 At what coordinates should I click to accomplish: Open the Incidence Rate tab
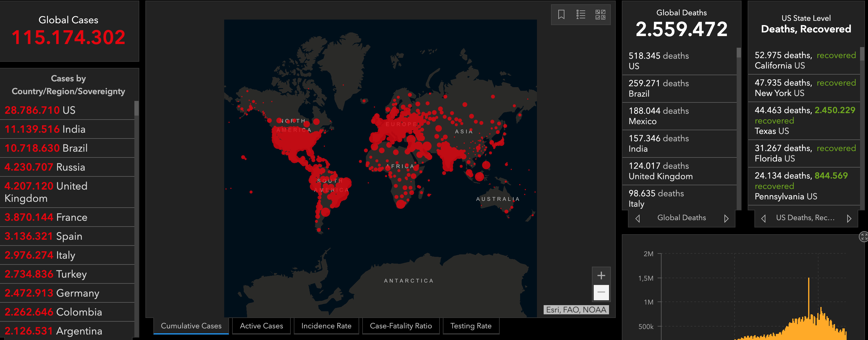coord(326,326)
